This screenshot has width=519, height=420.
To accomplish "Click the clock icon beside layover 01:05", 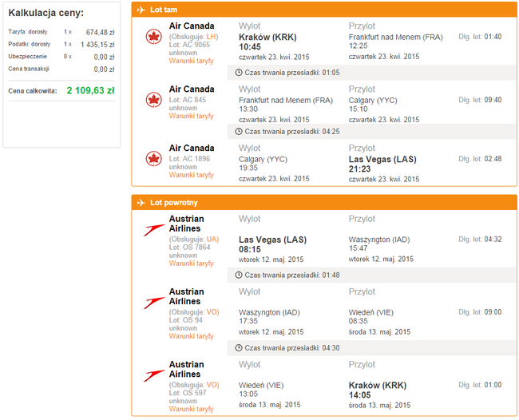I will 239,72.
